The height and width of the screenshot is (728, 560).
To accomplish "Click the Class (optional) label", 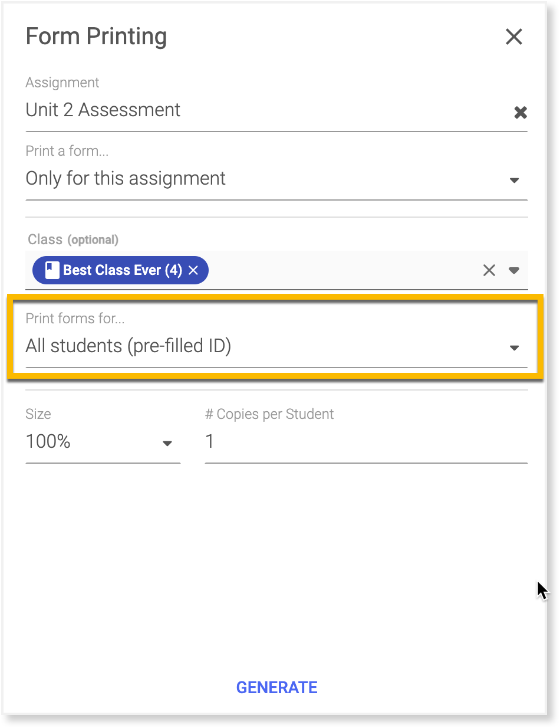I will (73, 240).
